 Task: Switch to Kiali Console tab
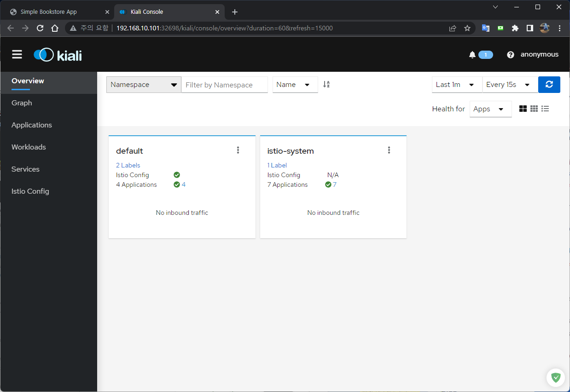click(169, 12)
